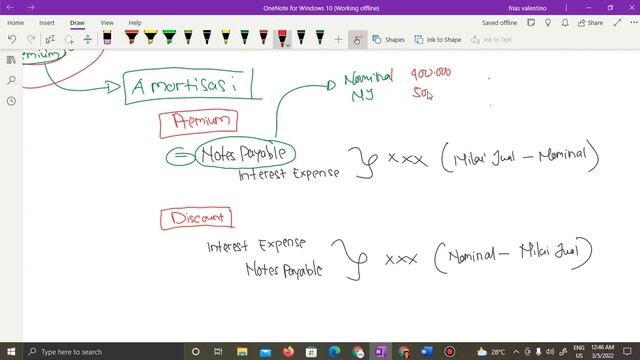The width and height of the screenshot is (640, 360).
Task: Open the Help tab
Action: [x=135, y=23]
